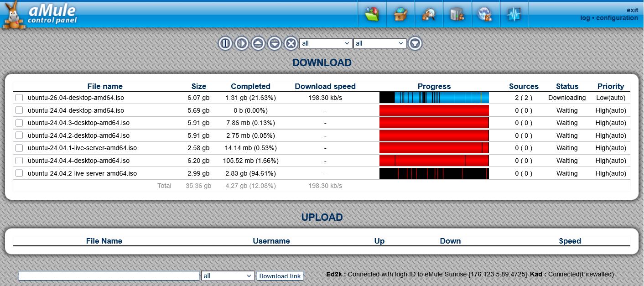Click the Upload table Down header

[x=450, y=241]
